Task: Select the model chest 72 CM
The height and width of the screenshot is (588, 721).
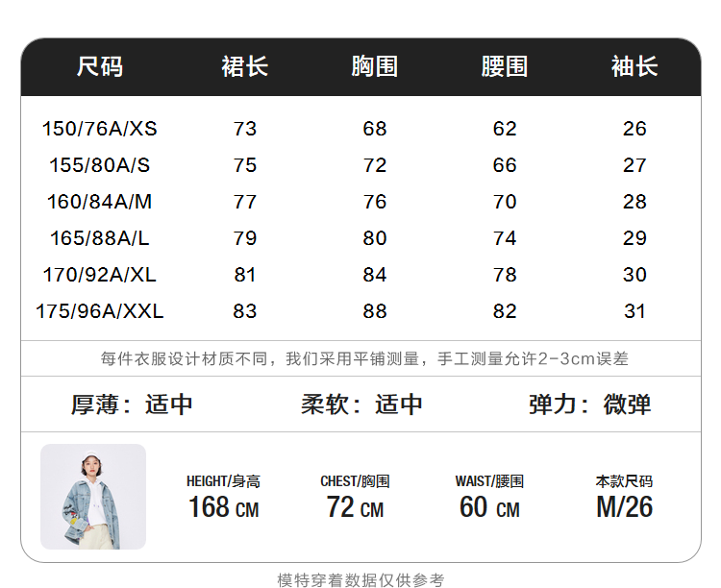Action: 355,507
